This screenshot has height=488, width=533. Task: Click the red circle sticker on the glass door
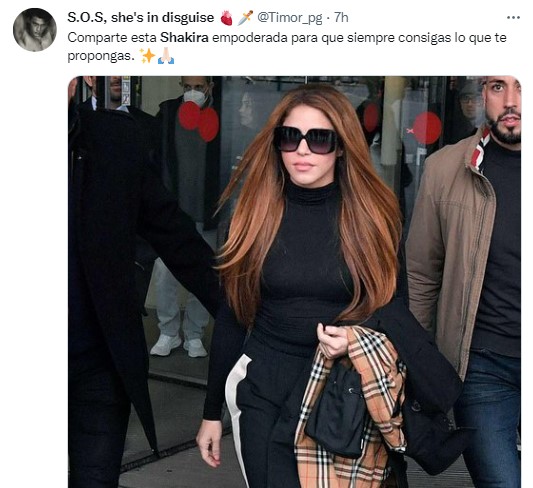click(x=427, y=128)
